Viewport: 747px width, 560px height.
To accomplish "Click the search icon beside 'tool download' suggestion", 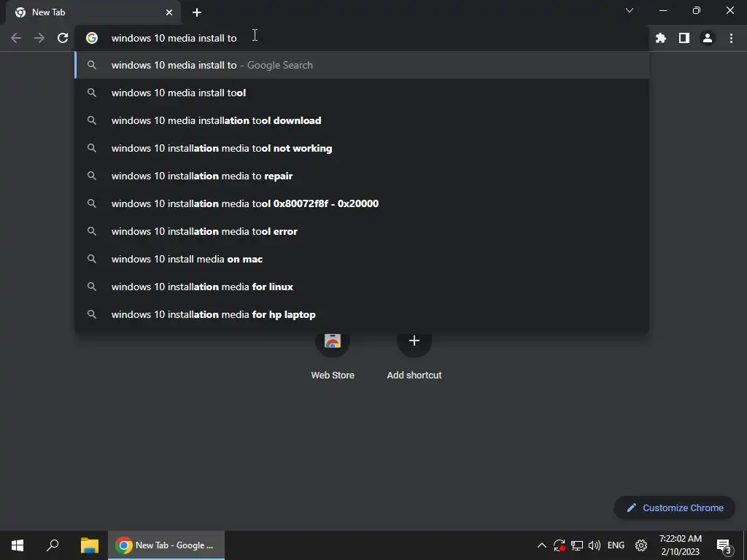I will tap(92, 120).
